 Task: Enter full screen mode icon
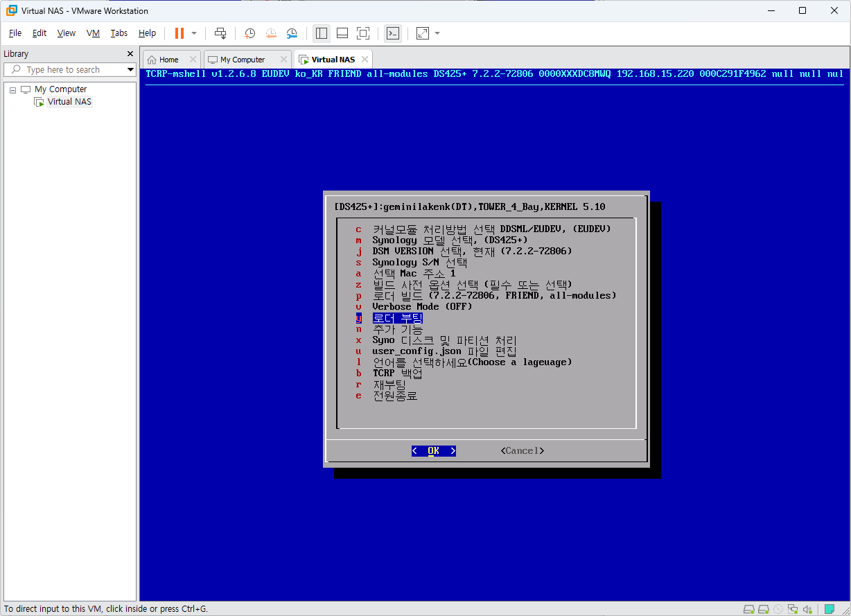(363, 33)
